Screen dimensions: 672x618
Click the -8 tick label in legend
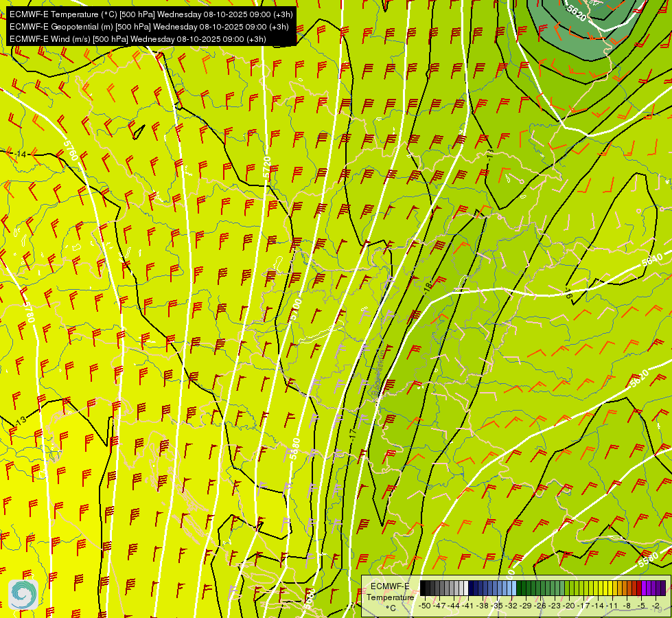[627, 606]
